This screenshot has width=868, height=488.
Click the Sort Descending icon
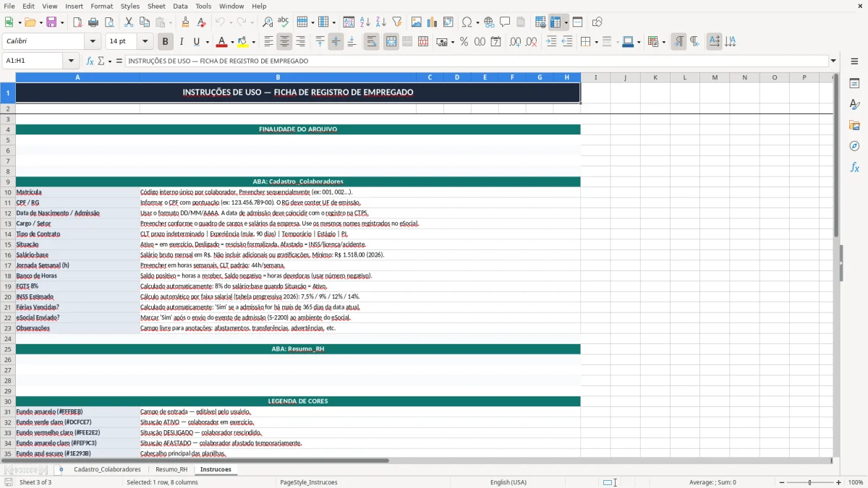(x=380, y=22)
